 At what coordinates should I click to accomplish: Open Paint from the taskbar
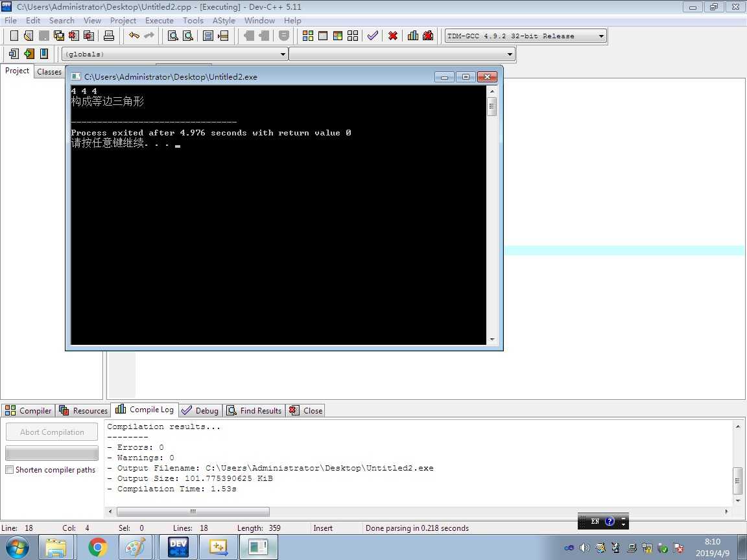point(136,548)
